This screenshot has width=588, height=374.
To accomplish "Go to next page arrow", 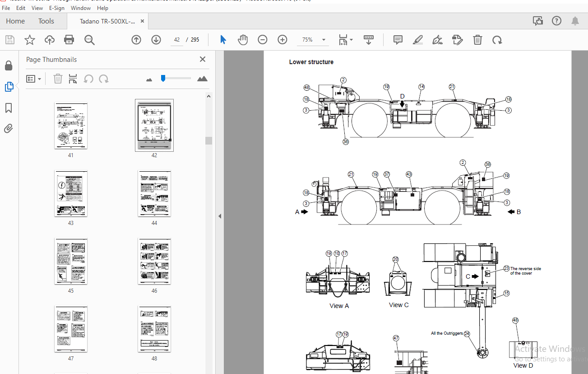I will pos(156,40).
